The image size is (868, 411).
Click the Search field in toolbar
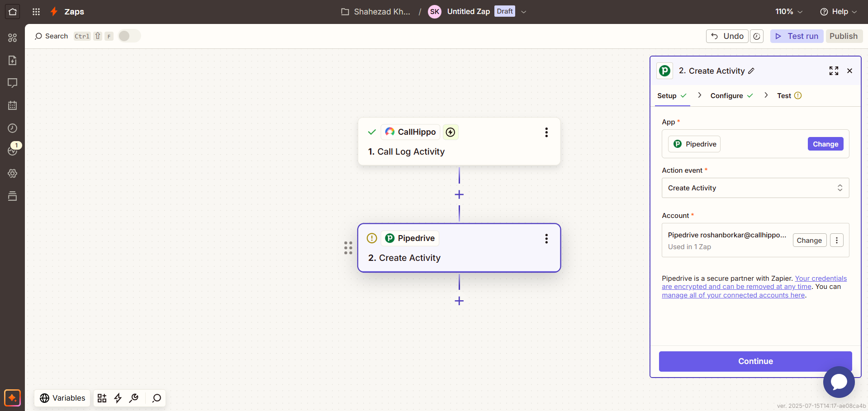[52, 36]
